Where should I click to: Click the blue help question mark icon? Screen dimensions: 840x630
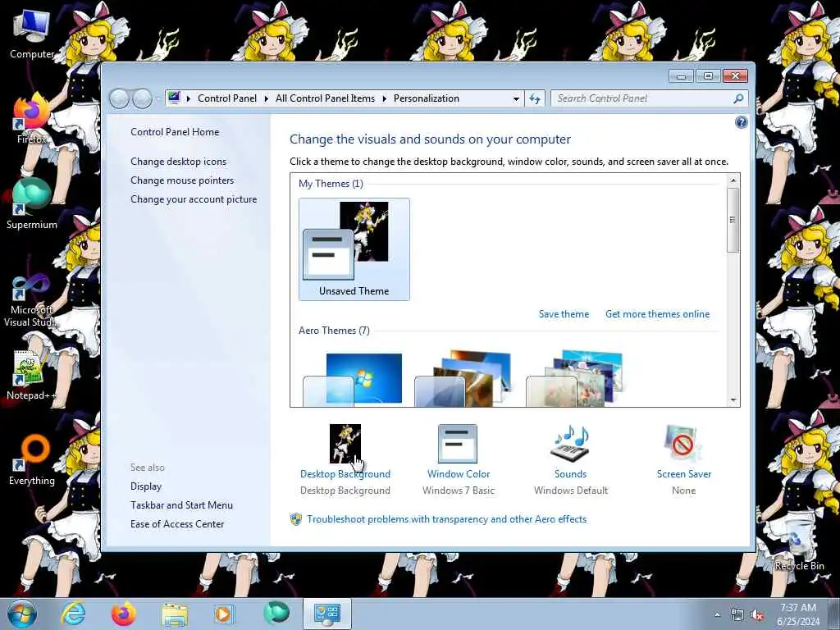pyautogui.click(x=741, y=123)
